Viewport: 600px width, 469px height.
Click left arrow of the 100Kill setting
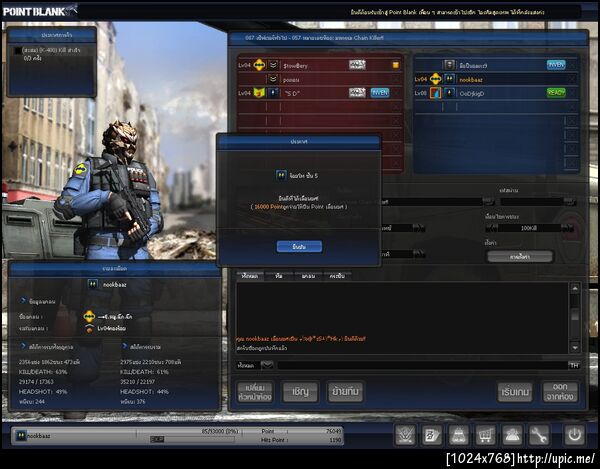491,228
